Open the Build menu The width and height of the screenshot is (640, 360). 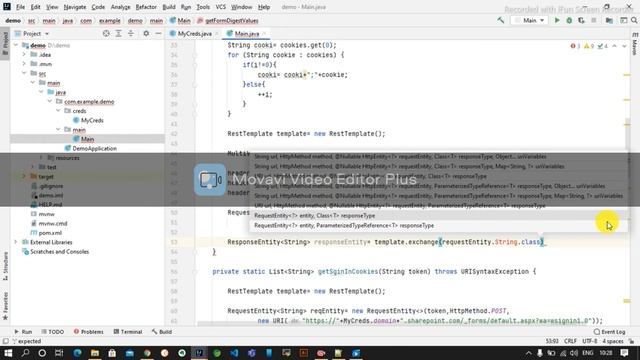[x=169, y=7]
